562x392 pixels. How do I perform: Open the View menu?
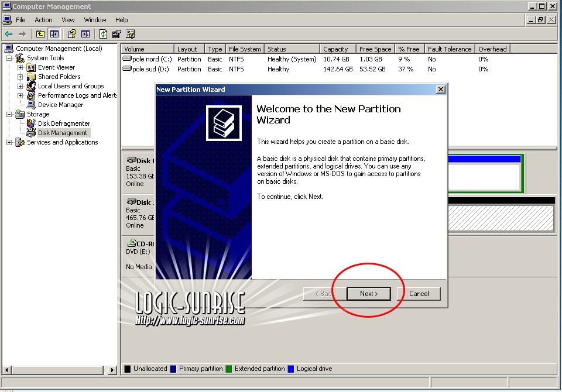(x=68, y=20)
